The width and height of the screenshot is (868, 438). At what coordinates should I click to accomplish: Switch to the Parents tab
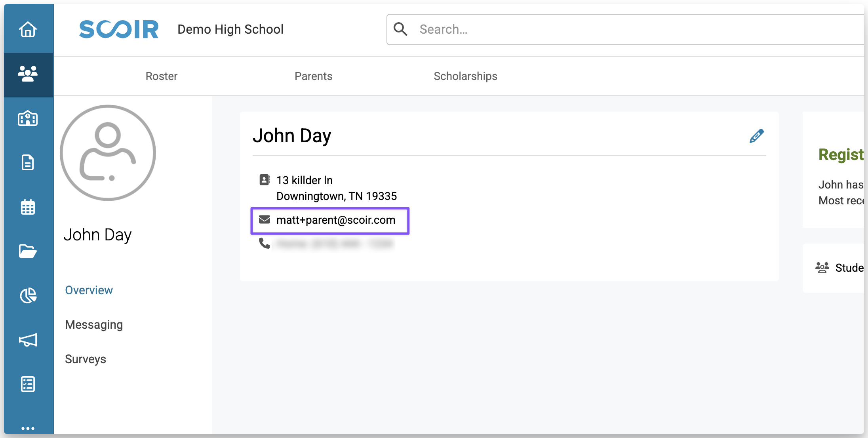(x=313, y=76)
